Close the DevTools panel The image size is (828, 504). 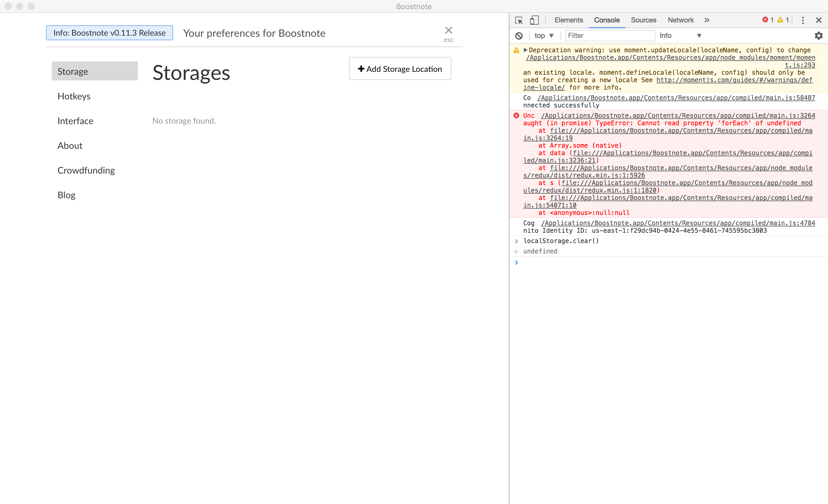819,20
